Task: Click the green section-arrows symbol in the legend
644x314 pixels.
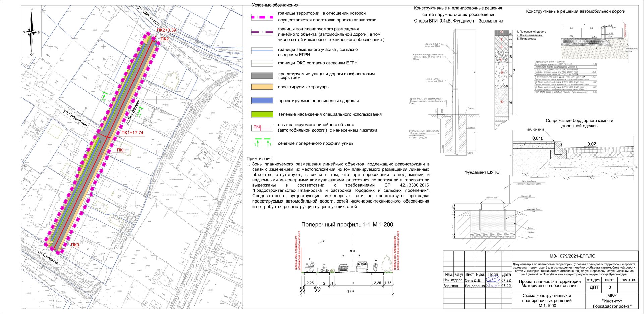Action: (262, 143)
